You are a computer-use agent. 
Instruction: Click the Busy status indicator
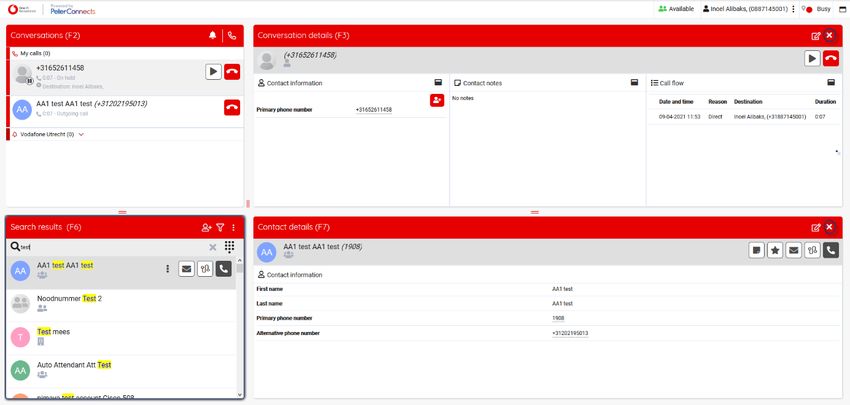pos(815,9)
